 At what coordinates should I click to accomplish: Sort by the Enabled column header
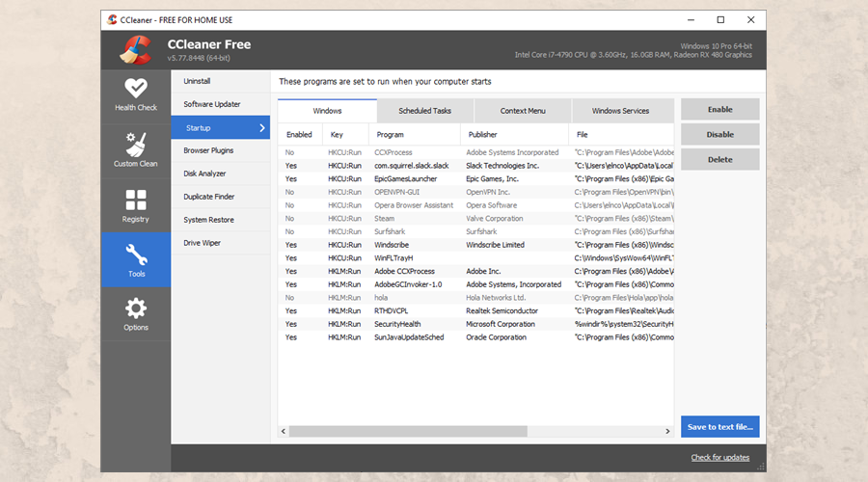pos(300,134)
